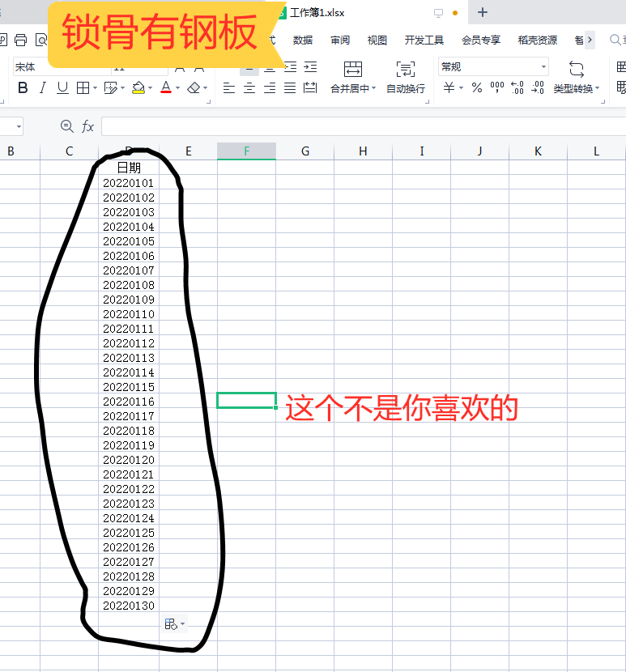626x672 pixels.
Task: Increase the cell indent
Action: 310,67
